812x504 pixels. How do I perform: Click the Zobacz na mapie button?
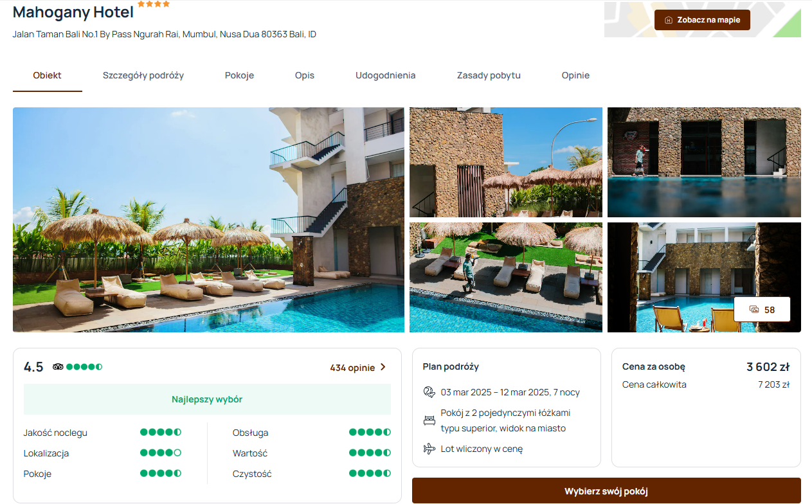point(702,20)
